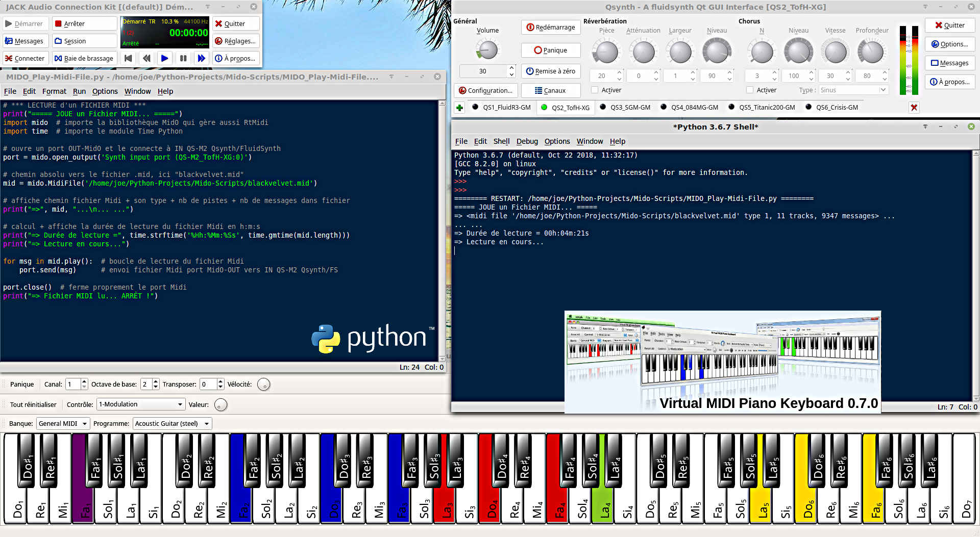Open JACK À propos dialog
The width and height of the screenshot is (980, 537).
236,58
